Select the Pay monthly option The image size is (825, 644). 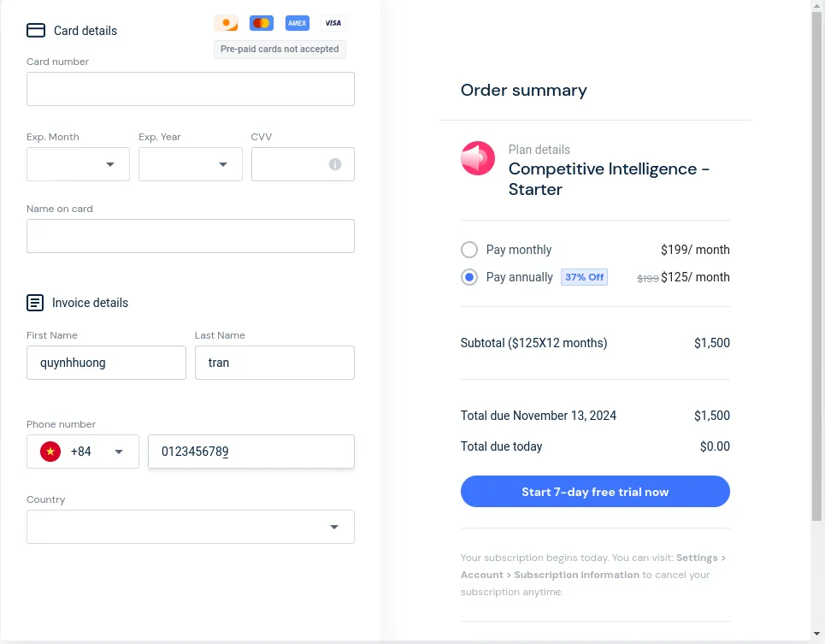tap(469, 250)
